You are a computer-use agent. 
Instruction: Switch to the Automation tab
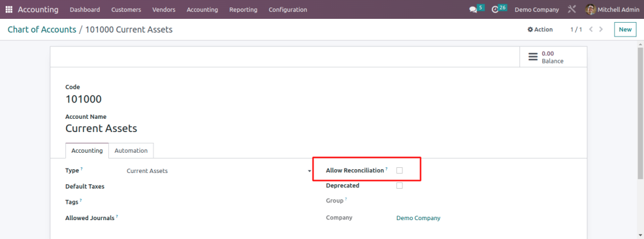[131, 151]
